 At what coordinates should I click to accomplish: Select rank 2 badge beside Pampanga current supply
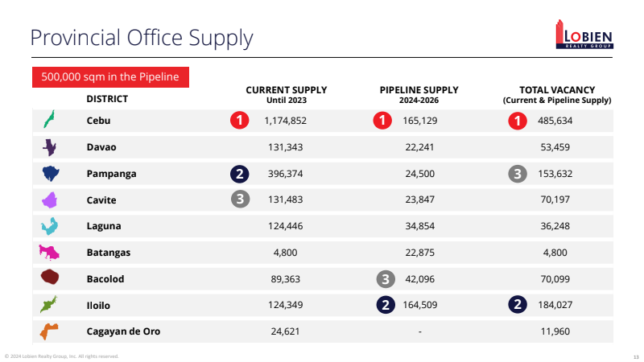pyautogui.click(x=239, y=174)
